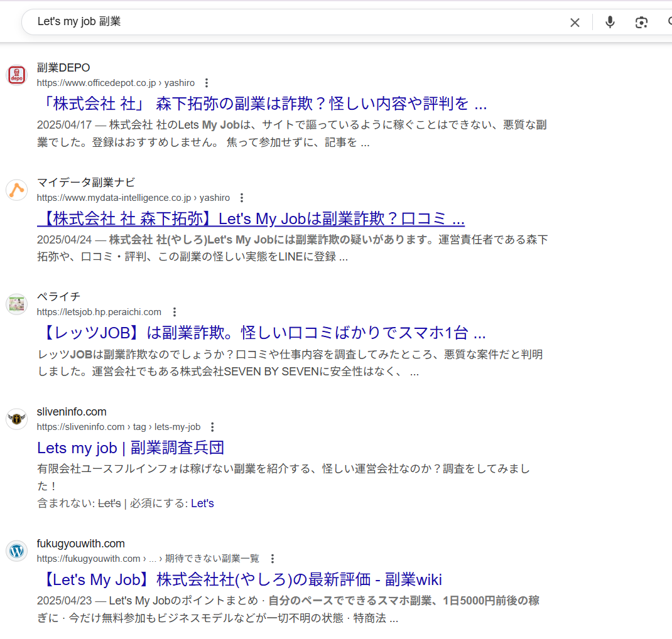Click the URL https://sliveninfo.com › tag › lets-my-job
This screenshot has height=639, width=672.
pos(119,427)
